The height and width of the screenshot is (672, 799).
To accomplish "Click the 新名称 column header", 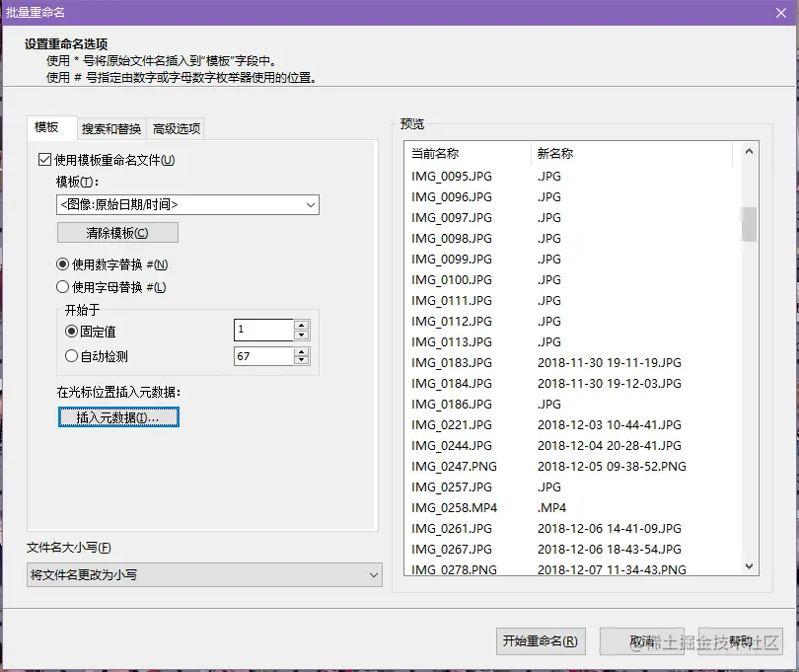I will pos(631,154).
